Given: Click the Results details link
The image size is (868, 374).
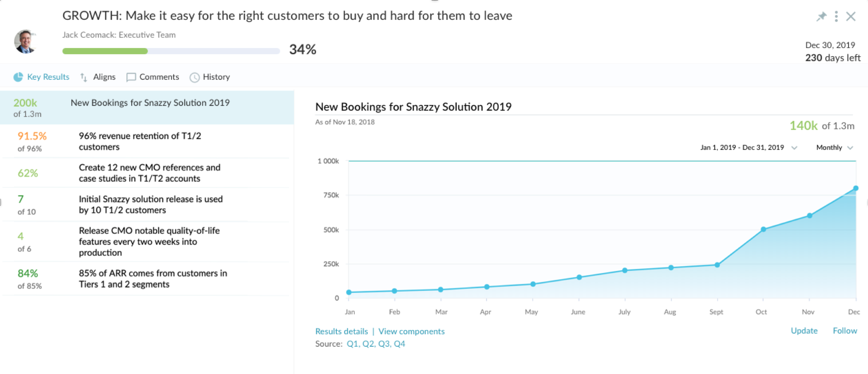Looking at the screenshot, I should pyautogui.click(x=341, y=331).
